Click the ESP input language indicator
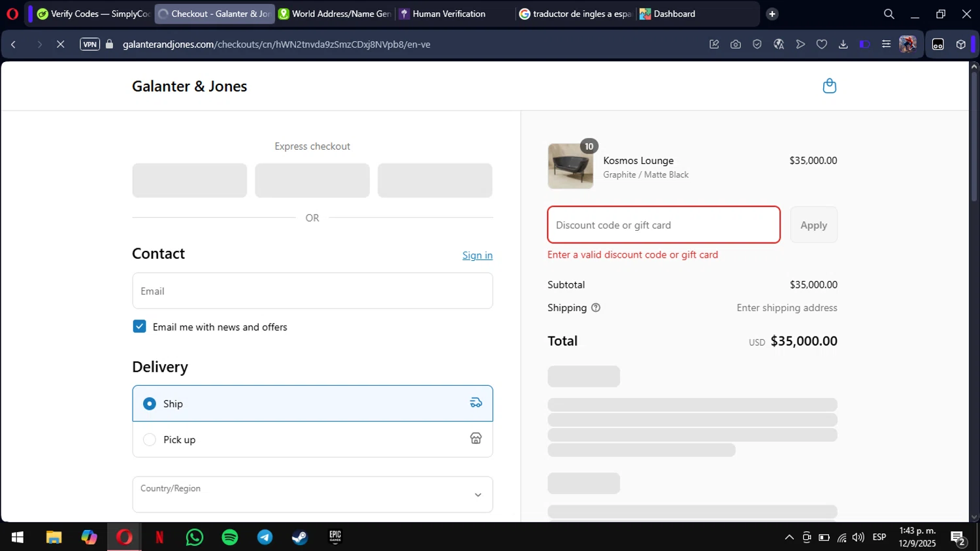This screenshot has width=980, height=551. 879,537
